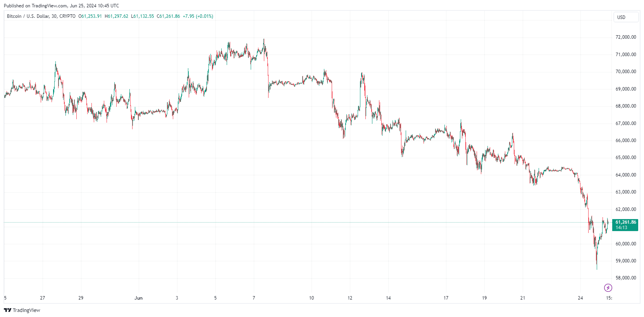Viewport: 644px width, 317px height.
Task: Click the 24 date on time axis
Action: click(x=580, y=298)
